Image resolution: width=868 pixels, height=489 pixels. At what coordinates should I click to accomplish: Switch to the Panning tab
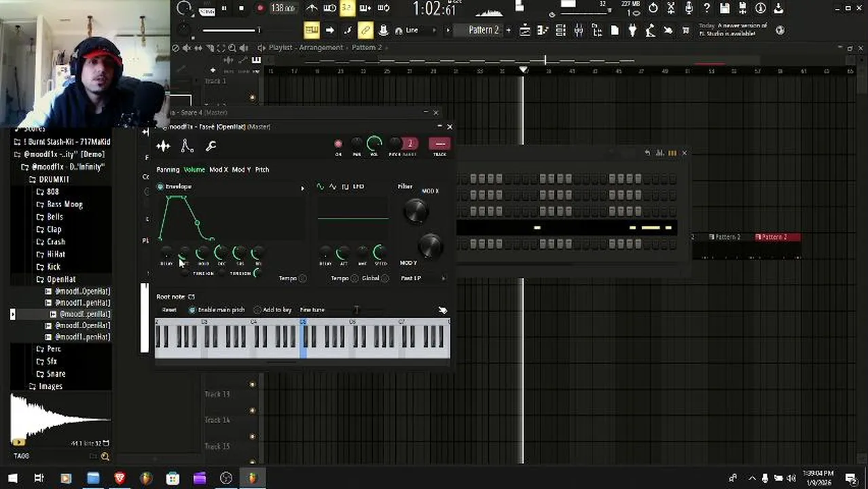pos(168,170)
